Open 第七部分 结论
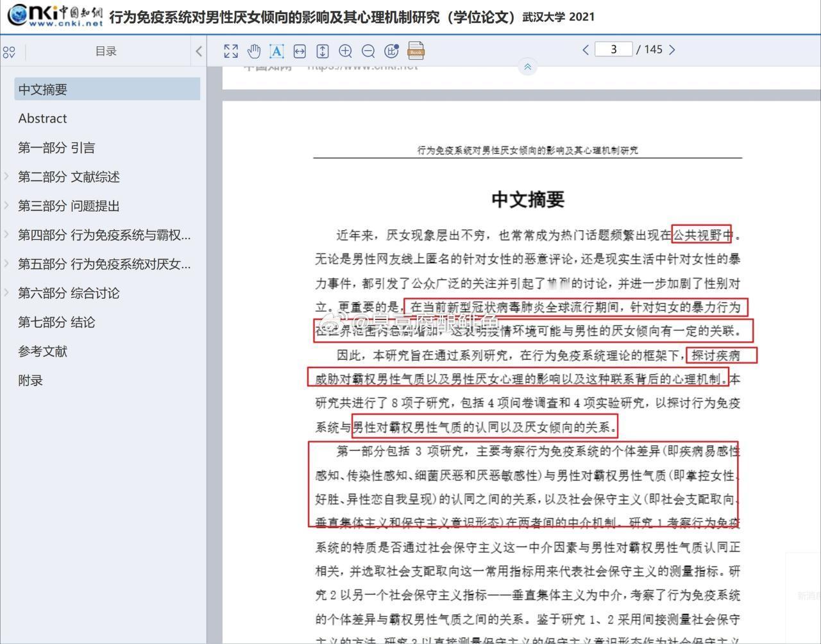The width and height of the screenshot is (821, 644). click(56, 322)
